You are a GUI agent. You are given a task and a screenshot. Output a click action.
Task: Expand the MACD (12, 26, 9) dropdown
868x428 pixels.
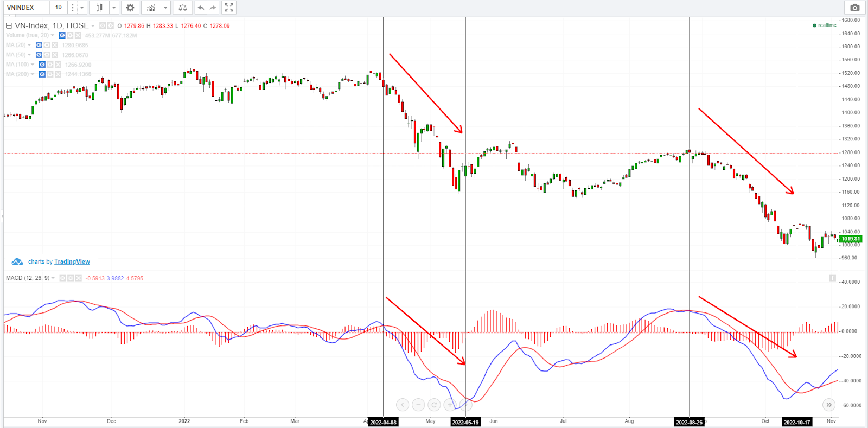(53, 278)
